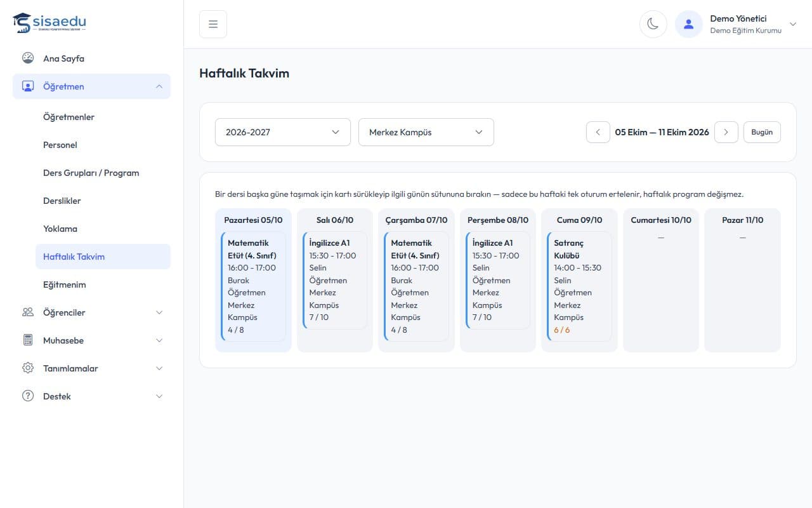Click the Destek question mark icon

pyautogui.click(x=28, y=396)
